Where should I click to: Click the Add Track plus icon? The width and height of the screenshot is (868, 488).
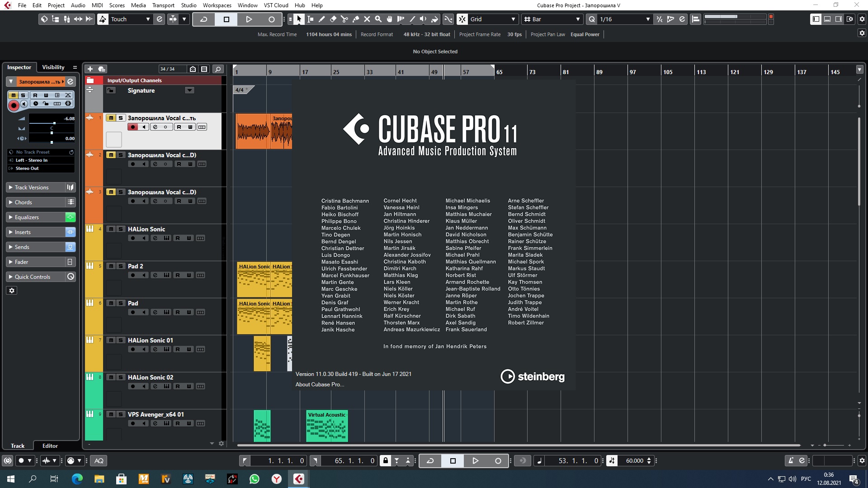coord(90,69)
